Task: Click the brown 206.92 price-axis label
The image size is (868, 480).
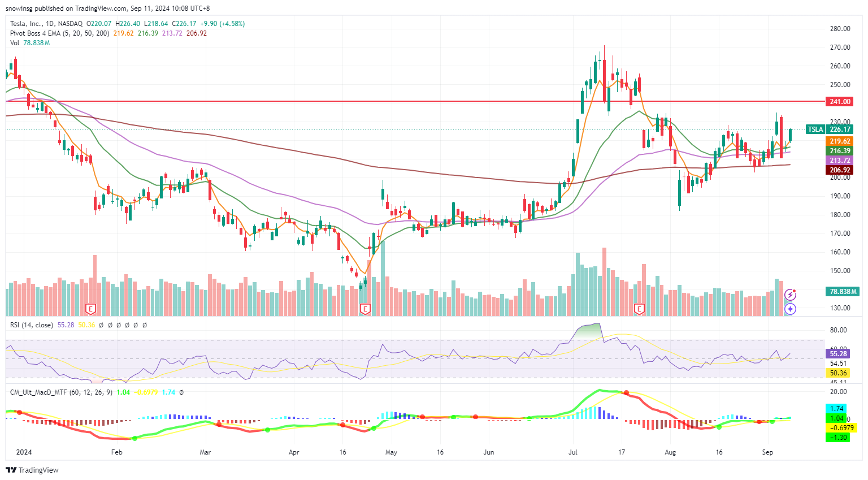Action: click(840, 170)
